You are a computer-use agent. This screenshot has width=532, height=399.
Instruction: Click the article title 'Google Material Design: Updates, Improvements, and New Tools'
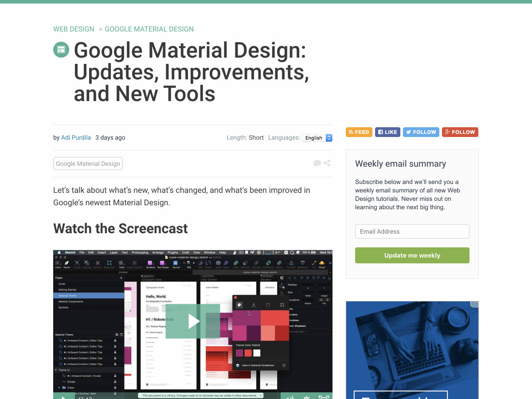pyautogui.click(x=192, y=72)
